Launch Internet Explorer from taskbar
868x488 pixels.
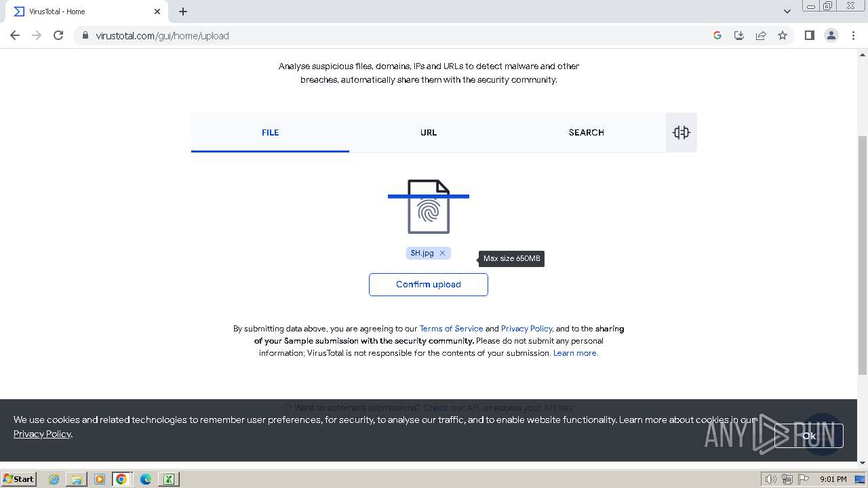point(54,479)
